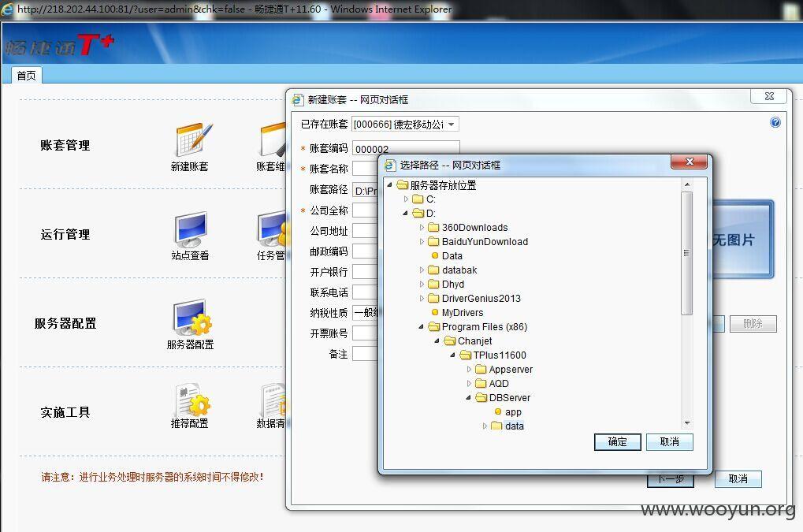Click the Internet Explorer icon in title bar
The height and width of the screenshot is (532, 803).
pos(7,9)
